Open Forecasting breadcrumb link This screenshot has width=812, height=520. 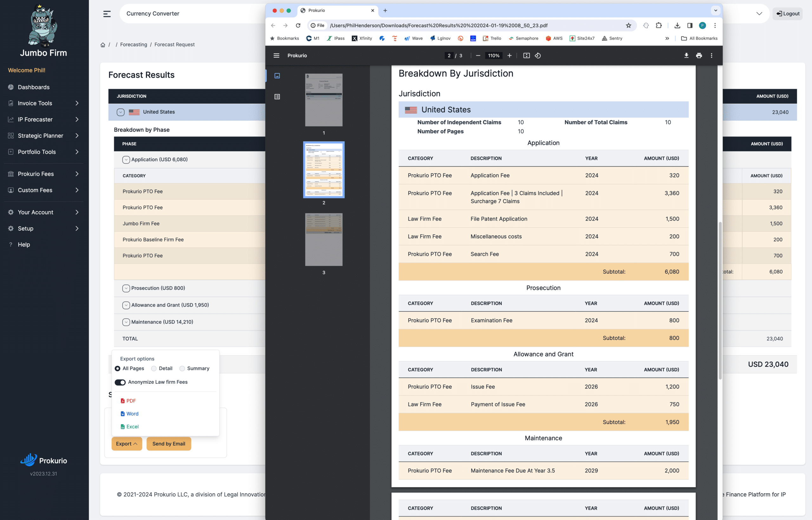coord(134,44)
